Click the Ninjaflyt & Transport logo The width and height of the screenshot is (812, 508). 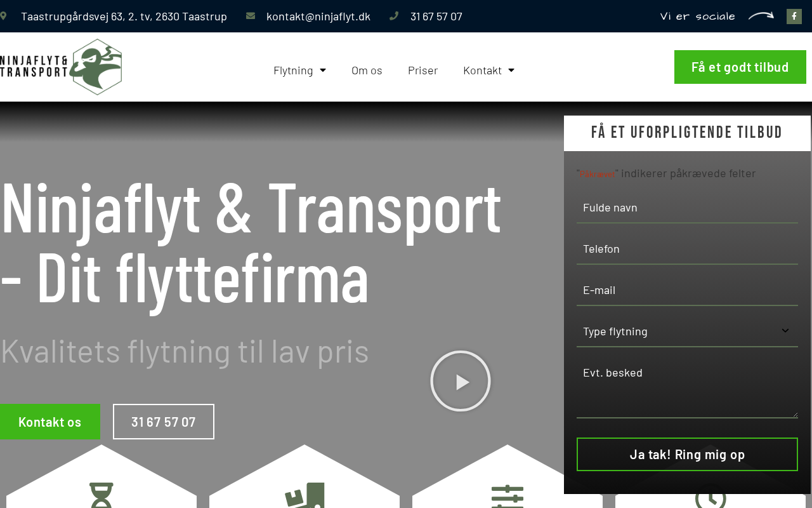[x=61, y=67]
